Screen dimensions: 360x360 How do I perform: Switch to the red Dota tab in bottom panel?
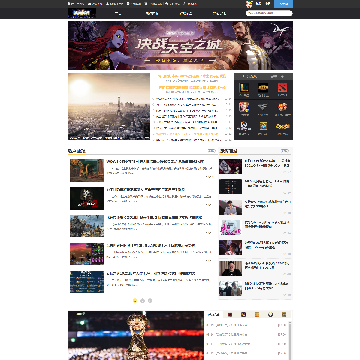[x=230, y=314]
